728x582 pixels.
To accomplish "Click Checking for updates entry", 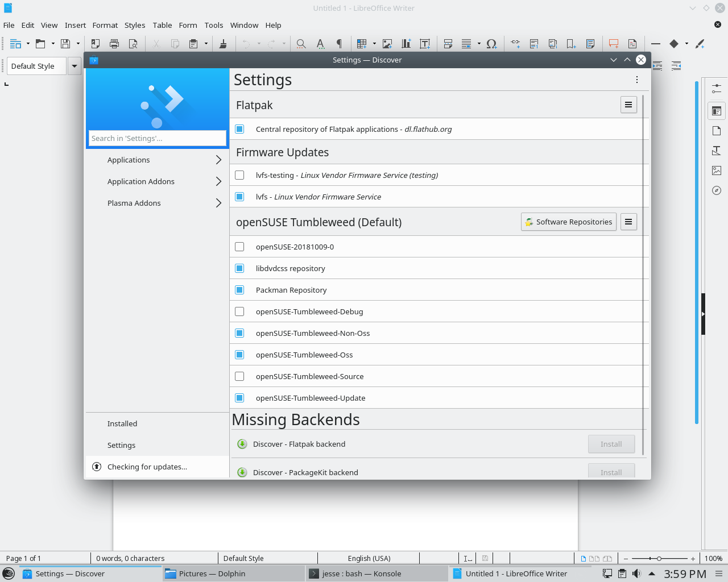I will point(158,467).
